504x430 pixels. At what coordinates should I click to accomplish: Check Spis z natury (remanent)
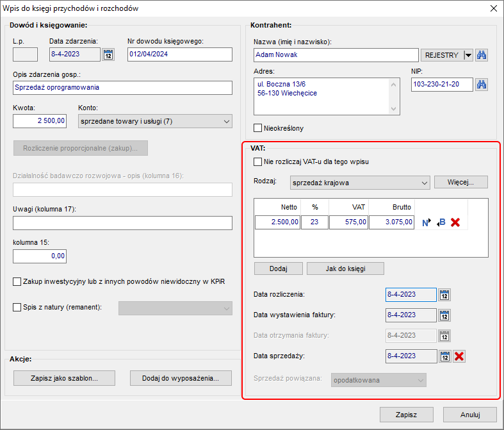tap(17, 307)
